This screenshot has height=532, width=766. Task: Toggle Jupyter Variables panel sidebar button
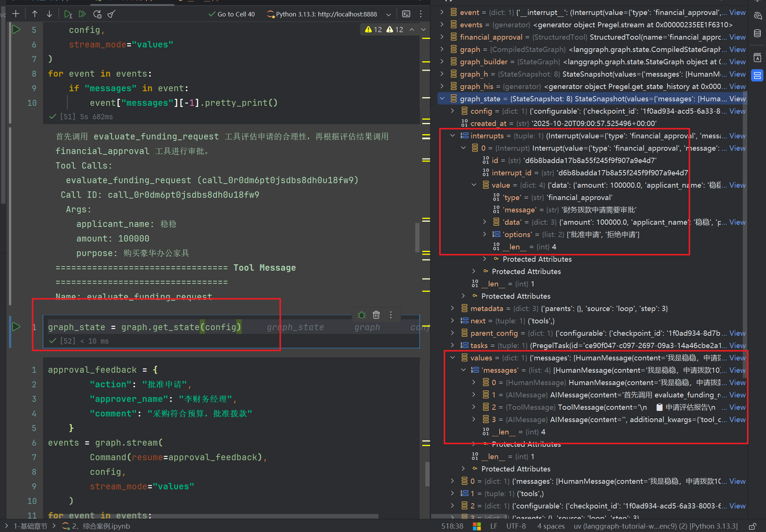click(x=757, y=76)
